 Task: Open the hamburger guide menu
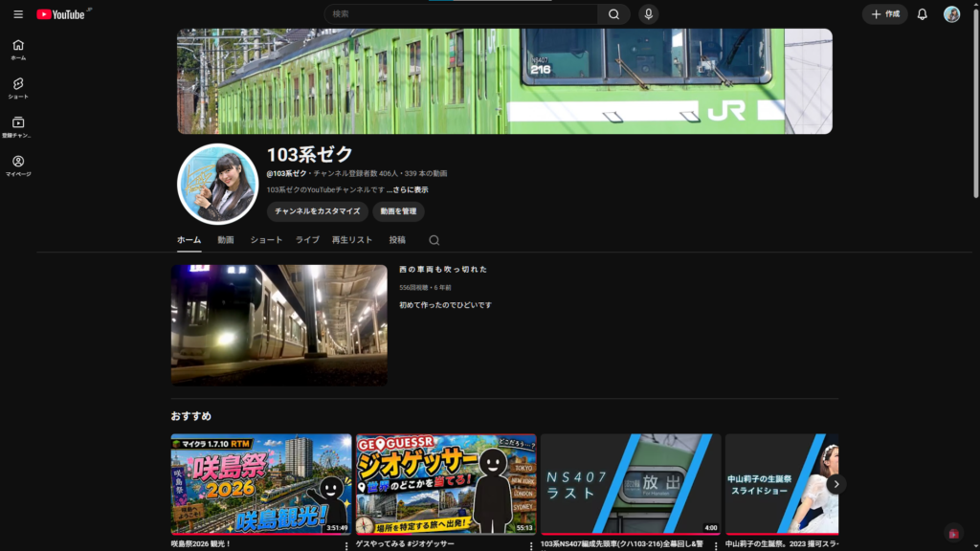click(18, 14)
